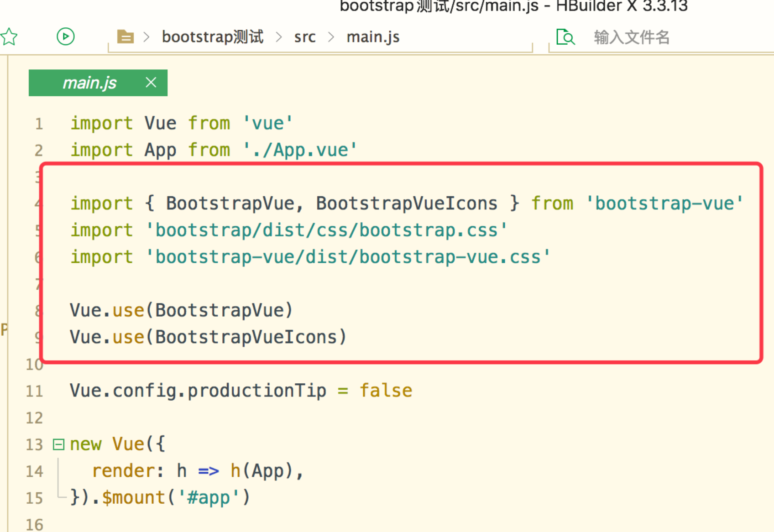Click the 'vue' string on line 1
The width and height of the screenshot is (774, 532).
point(267,123)
